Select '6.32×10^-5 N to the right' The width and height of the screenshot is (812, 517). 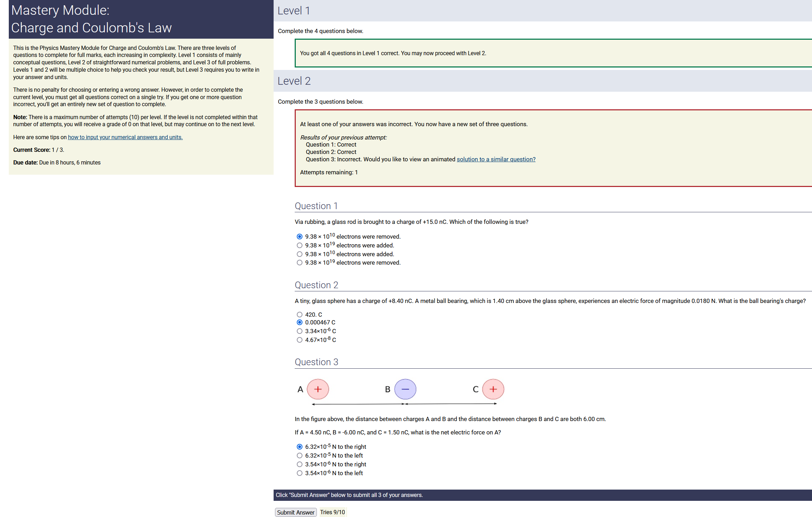(299, 447)
